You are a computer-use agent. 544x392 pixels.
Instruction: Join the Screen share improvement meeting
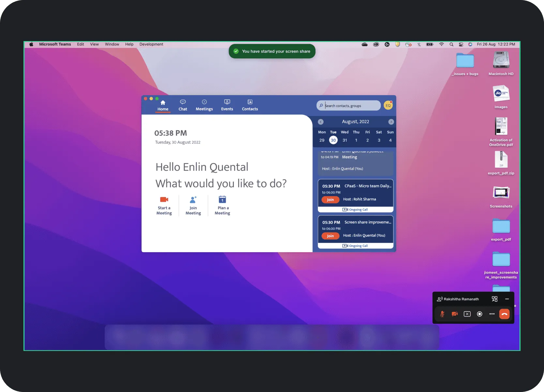pos(330,236)
